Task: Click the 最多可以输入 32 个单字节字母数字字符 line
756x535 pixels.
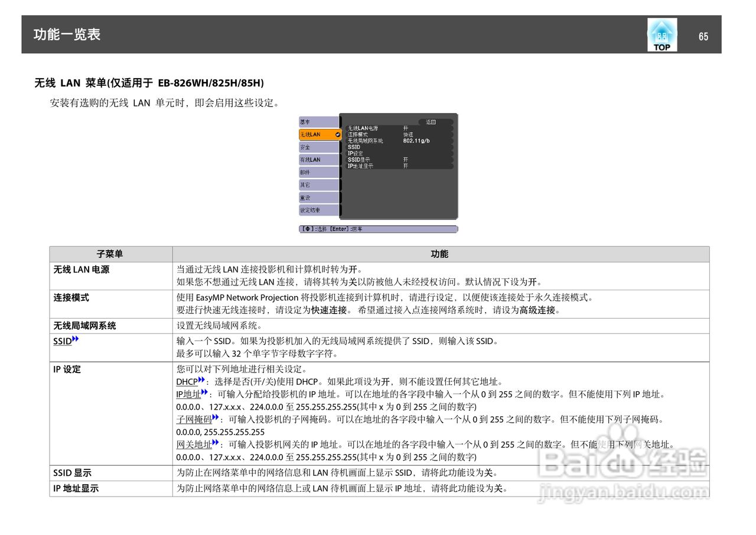Action: 257,354
